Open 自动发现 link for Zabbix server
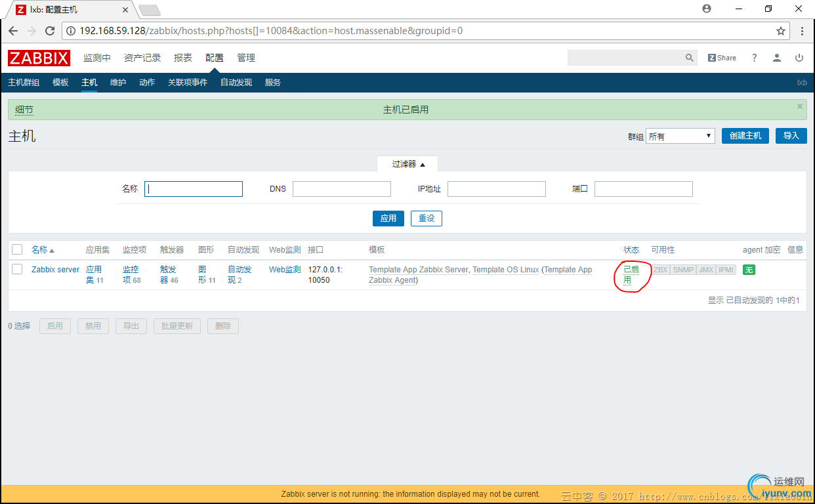815x504 pixels. click(x=240, y=274)
